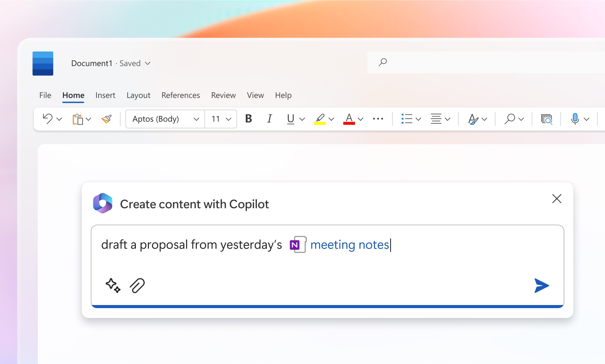Click the meeting notes file link
Image resolution: width=605 pixels, height=364 pixels.
pos(350,245)
